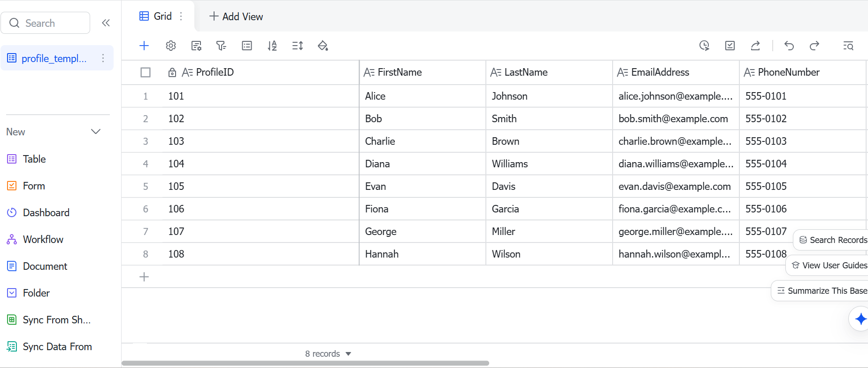This screenshot has height=368, width=868.
Task: Click the horizontal scrollbar at bottom
Action: 305,363
